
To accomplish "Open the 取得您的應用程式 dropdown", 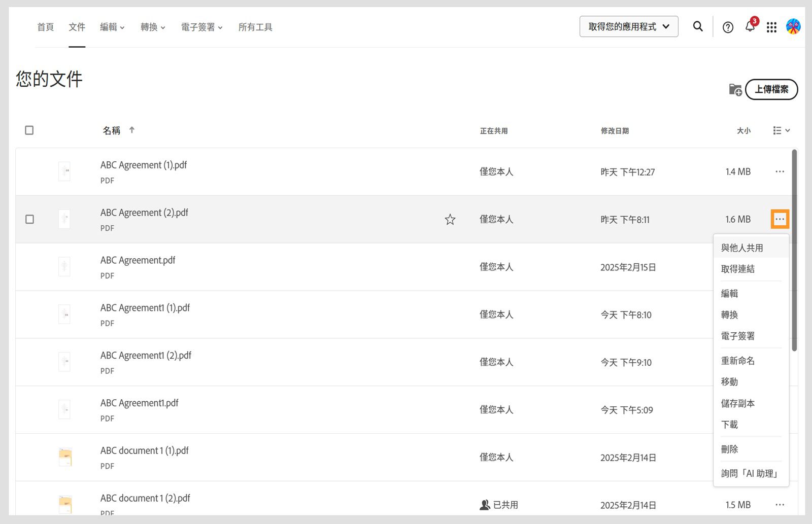I will point(629,27).
